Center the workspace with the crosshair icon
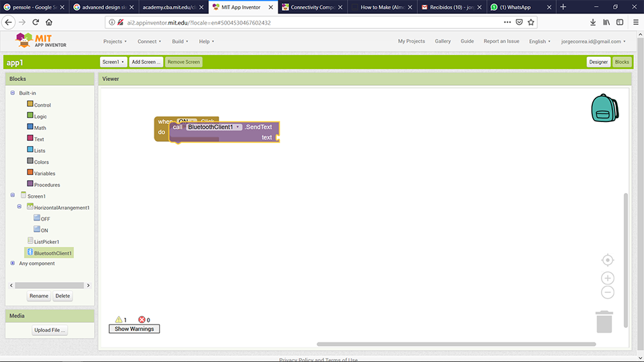The width and height of the screenshot is (644, 362). [x=608, y=260]
